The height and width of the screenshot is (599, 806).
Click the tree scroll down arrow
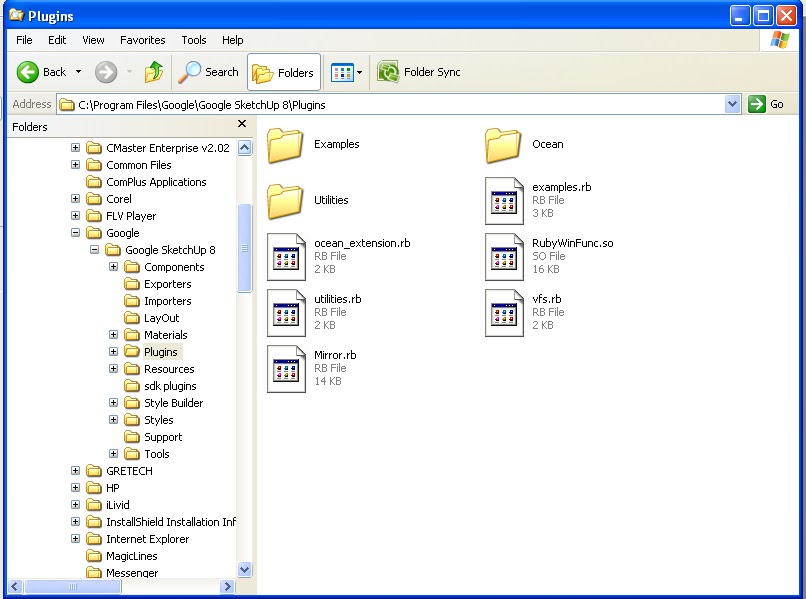(x=245, y=569)
